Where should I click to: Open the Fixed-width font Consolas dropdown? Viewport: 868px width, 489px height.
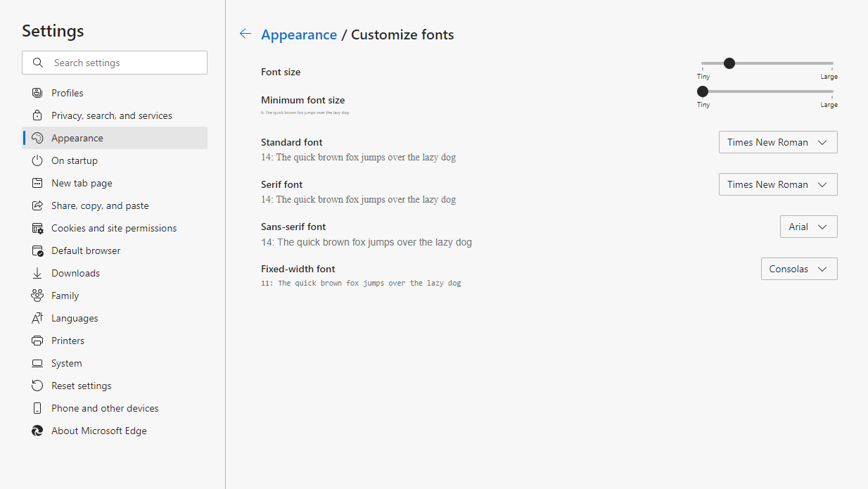tap(798, 269)
